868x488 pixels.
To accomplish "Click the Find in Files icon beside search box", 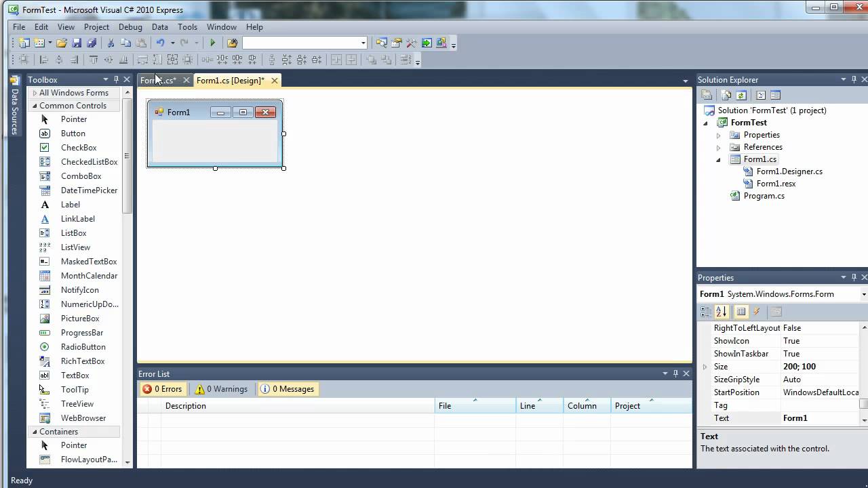I will (x=233, y=43).
